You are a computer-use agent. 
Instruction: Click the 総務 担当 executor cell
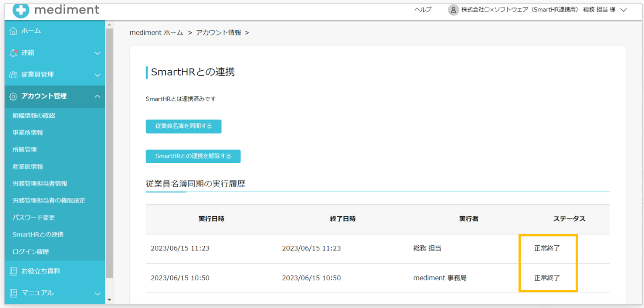pyautogui.click(x=427, y=248)
